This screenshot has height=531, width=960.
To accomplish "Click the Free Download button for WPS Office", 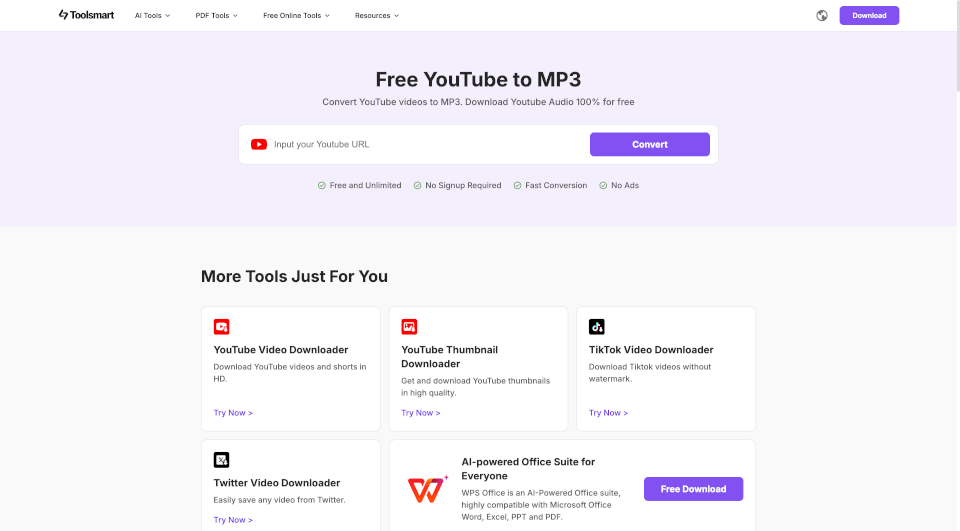I will pyautogui.click(x=693, y=489).
